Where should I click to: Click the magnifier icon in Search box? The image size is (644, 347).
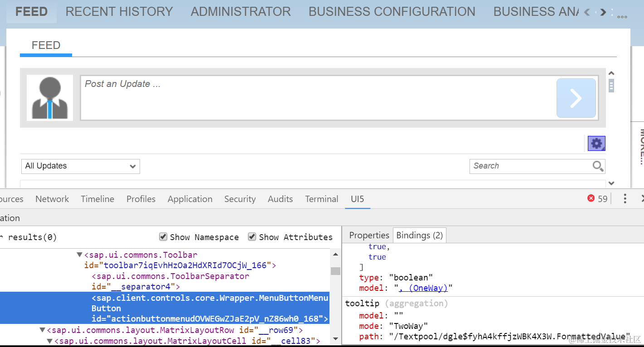(x=598, y=166)
